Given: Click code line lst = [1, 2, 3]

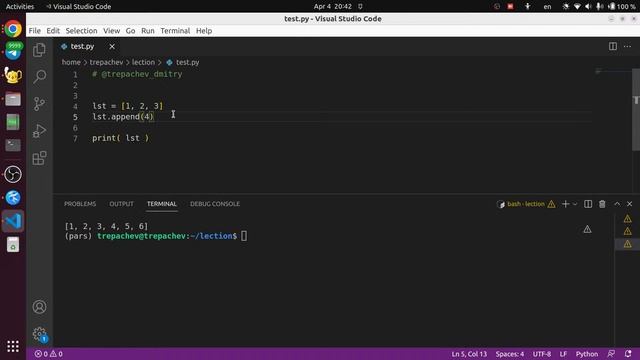Looking at the screenshot, I should [127, 106].
